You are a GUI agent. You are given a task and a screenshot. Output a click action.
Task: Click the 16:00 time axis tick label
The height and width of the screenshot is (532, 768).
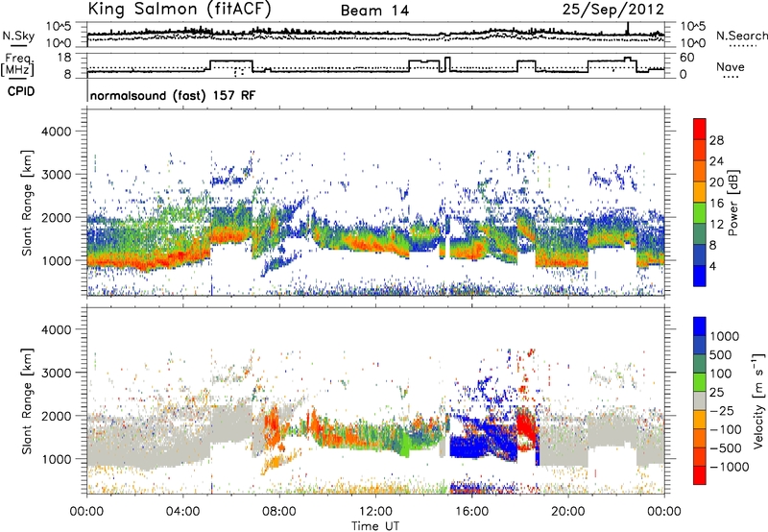click(471, 512)
